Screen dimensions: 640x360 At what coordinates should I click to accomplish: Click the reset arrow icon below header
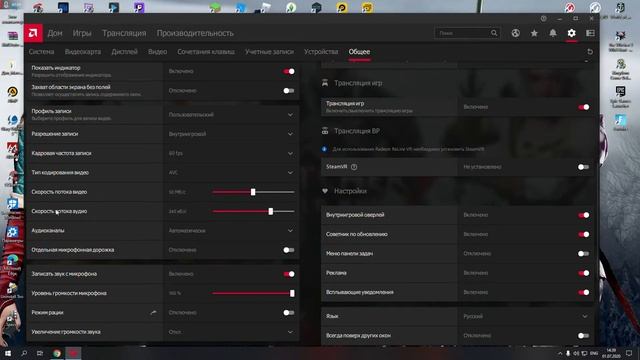(x=590, y=52)
